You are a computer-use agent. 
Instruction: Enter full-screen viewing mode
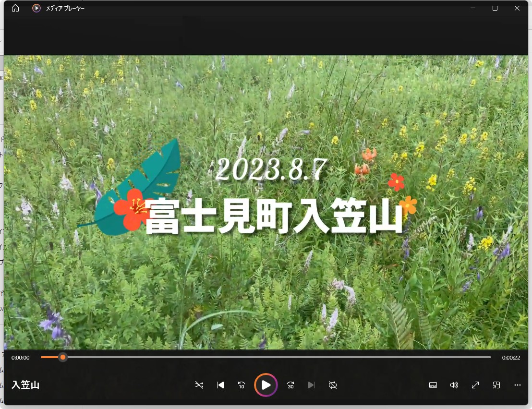(x=475, y=385)
